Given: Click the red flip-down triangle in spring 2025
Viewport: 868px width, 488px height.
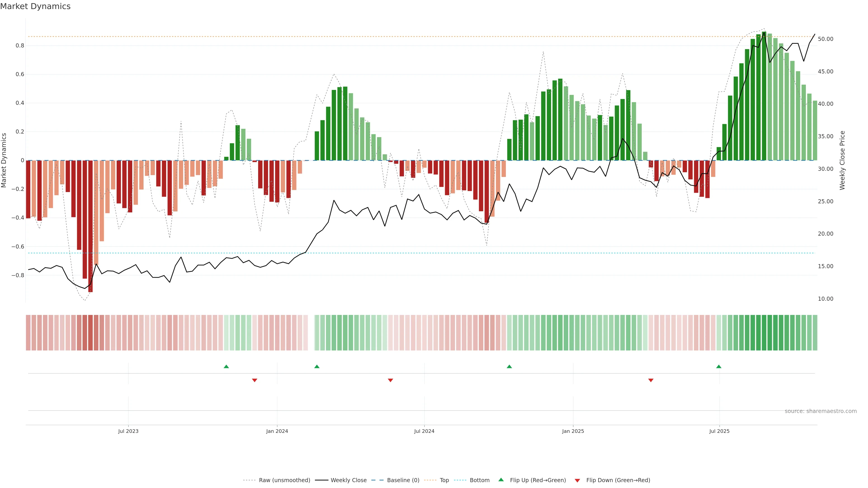Looking at the screenshot, I should pos(651,380).
